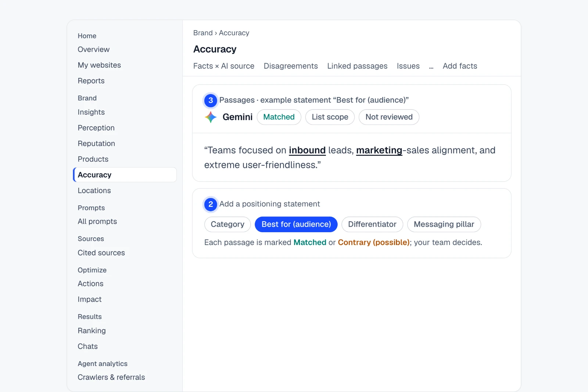Open Actions under Optimize
The width and height of the screenshot is (588, 392).
tap(90, 284)
